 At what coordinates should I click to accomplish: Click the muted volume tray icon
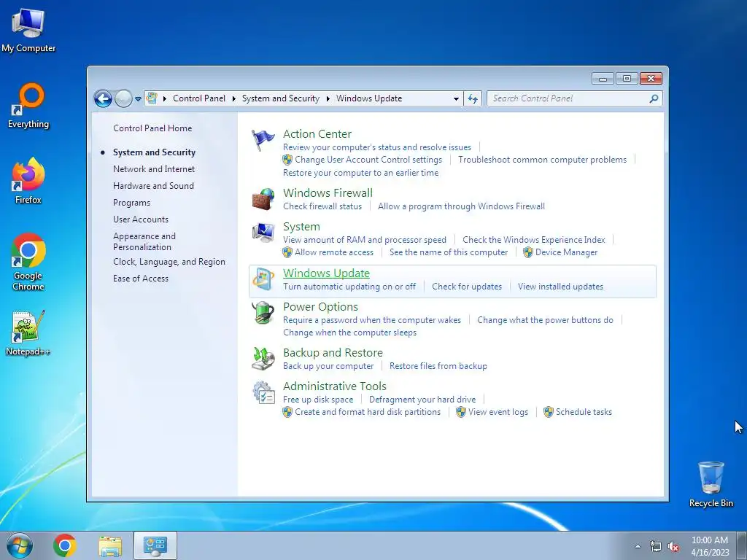pos(673,546)
